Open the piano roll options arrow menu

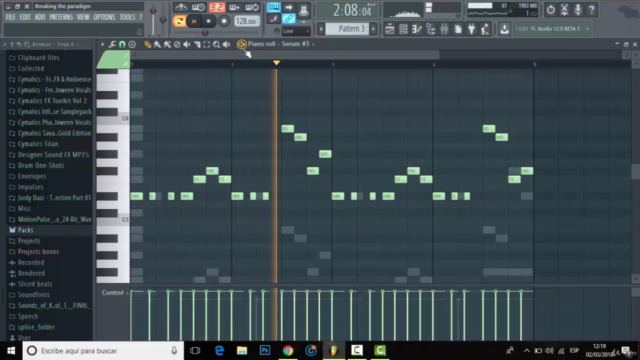tap(102, 44)
